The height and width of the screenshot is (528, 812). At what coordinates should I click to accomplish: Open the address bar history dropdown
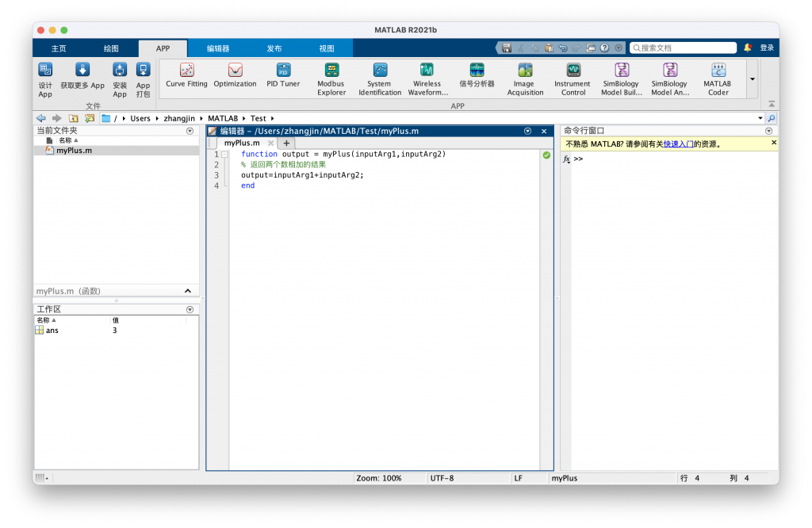pos(760,119)
